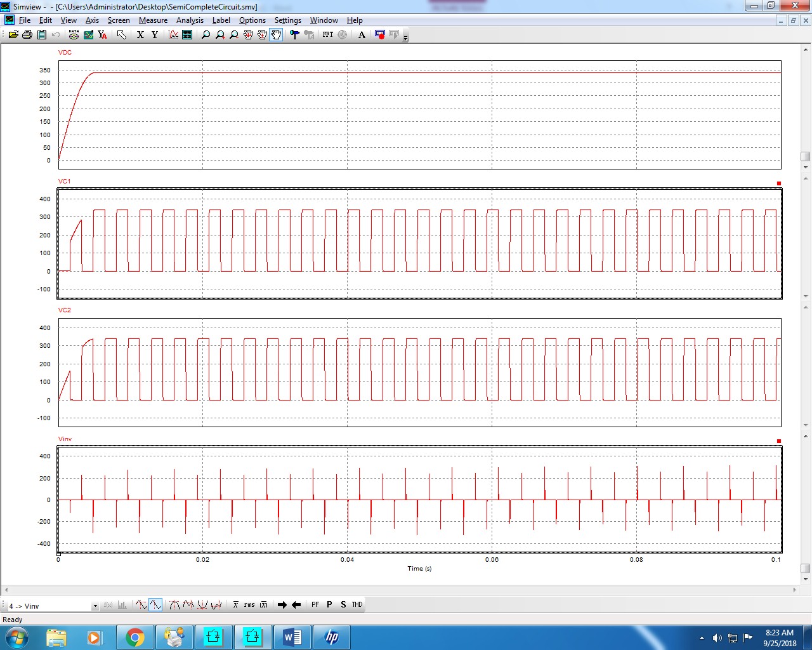Toggle the dotted global max/min curve icon
812x650 pixels.
tap(141, 605)
